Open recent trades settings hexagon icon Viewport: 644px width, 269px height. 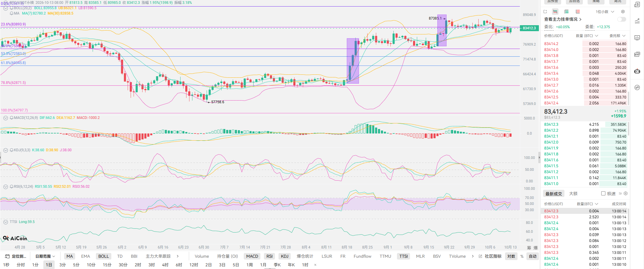[626, 193]
